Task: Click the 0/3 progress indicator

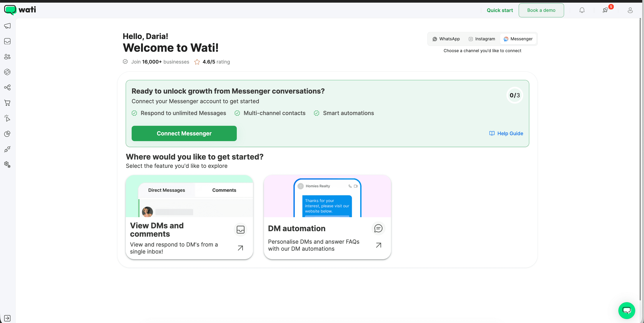Action: 515,95
